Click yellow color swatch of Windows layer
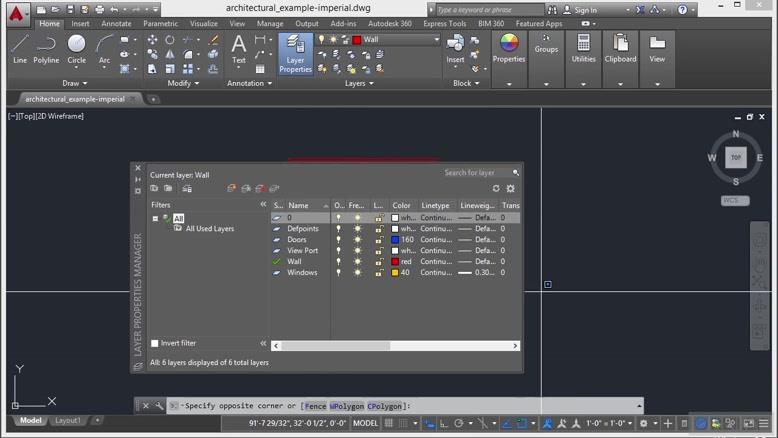 (395, 272)
